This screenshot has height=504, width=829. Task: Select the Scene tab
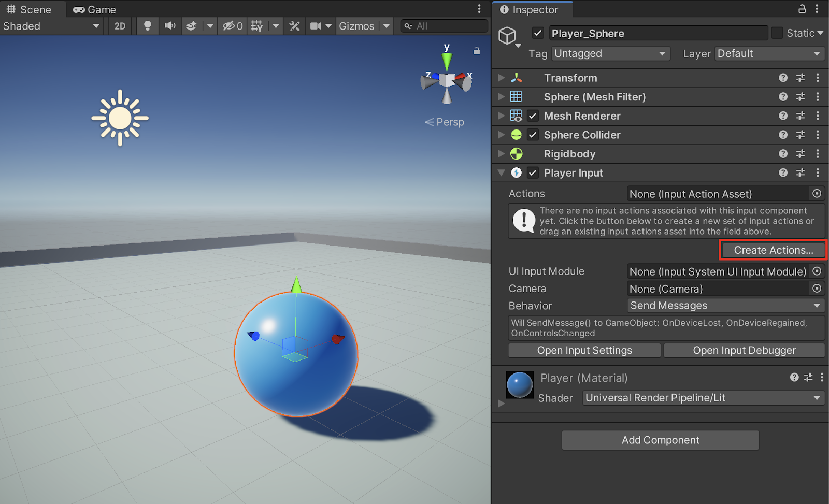coord(30,9)
